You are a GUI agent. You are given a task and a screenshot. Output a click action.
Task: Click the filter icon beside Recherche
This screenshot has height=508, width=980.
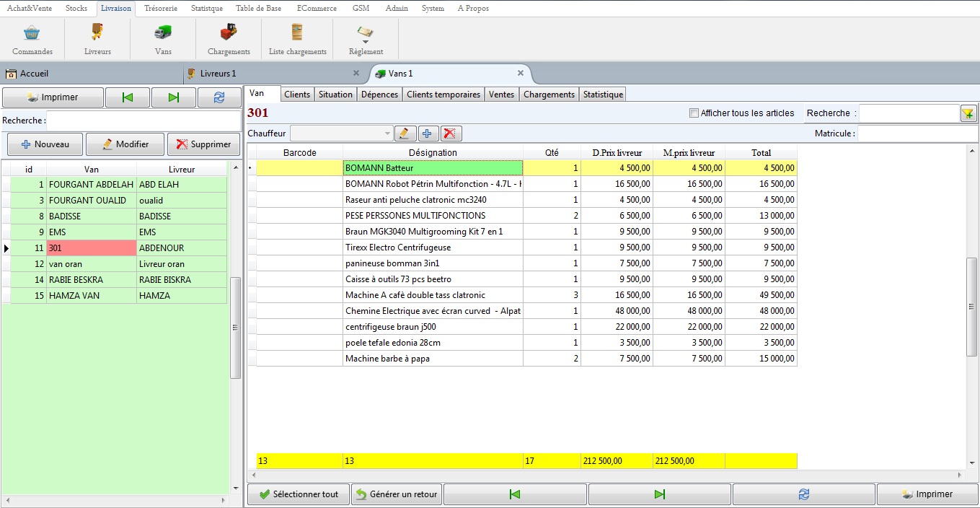pyautogui.click(x=967, y=113)
